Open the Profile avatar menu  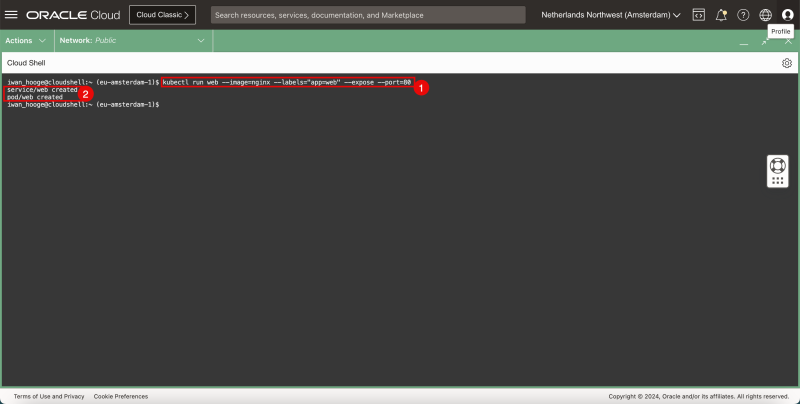(x=787, y=15)
